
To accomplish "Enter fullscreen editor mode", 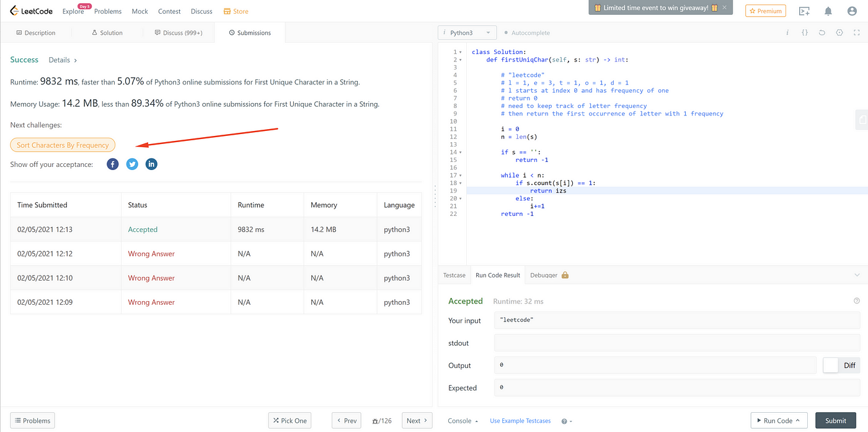I will tap(857, 32).
